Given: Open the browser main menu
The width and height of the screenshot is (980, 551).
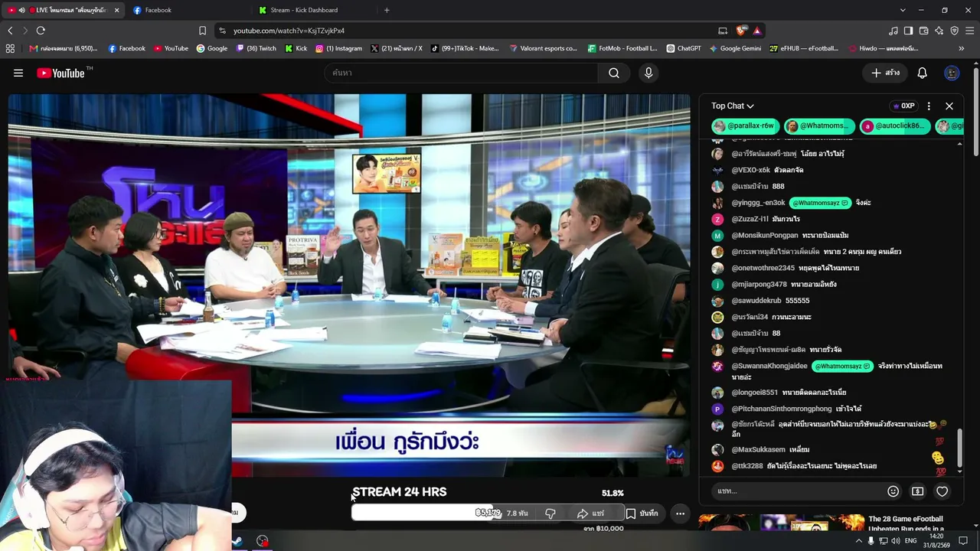Looking at the screenshot, I should (x=969, y=31).
